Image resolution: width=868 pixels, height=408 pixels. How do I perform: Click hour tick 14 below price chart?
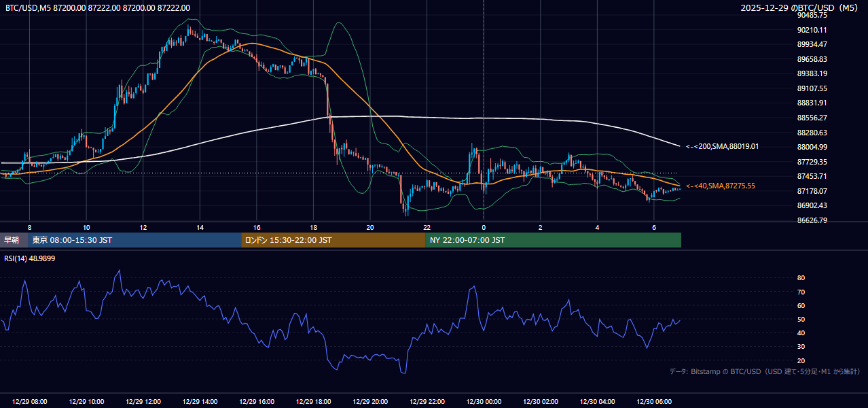pyautogui.click(x=200, y=227)
